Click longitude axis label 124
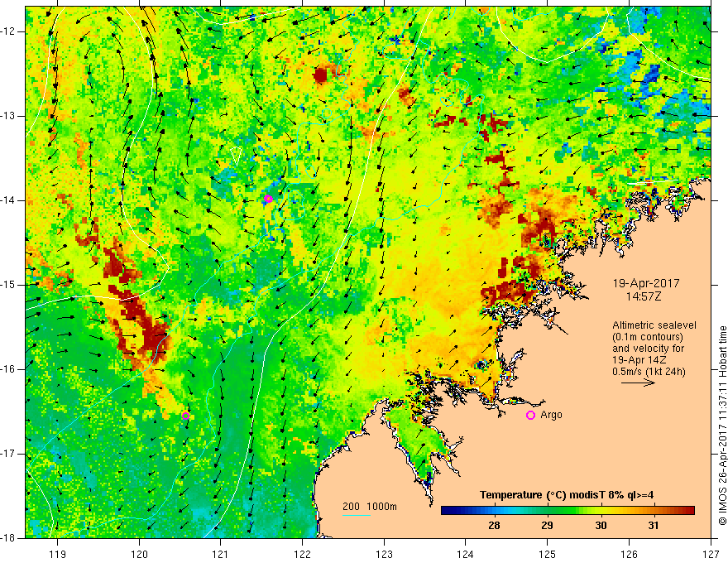Viewport: 728px width, 563px height. coord(466,554)
